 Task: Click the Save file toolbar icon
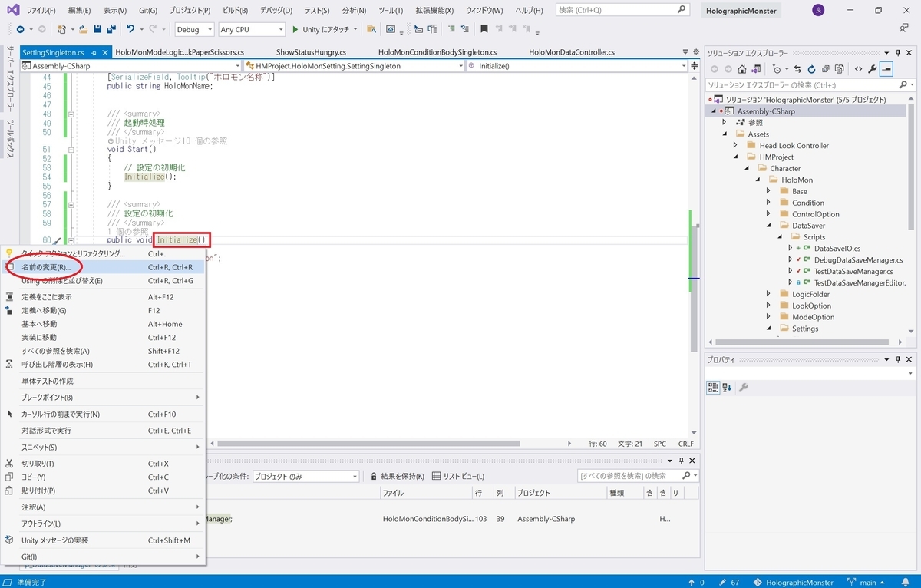pyautogui.click(x=97, y=29)
